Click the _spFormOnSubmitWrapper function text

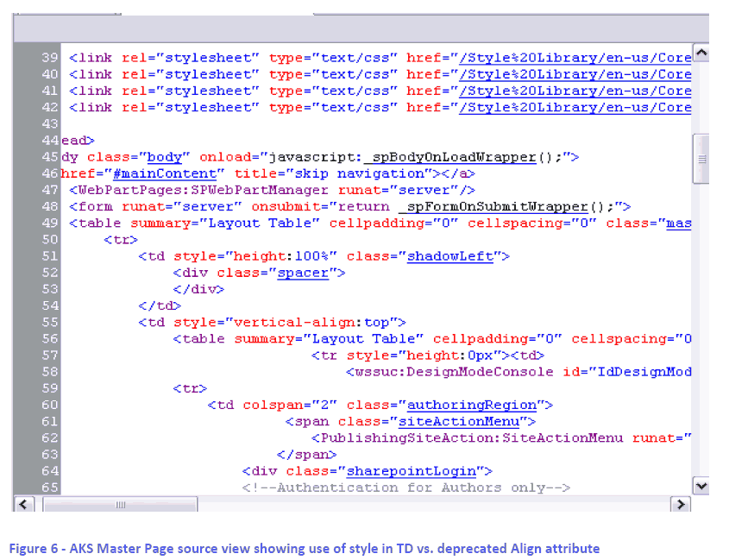point(493,207)
